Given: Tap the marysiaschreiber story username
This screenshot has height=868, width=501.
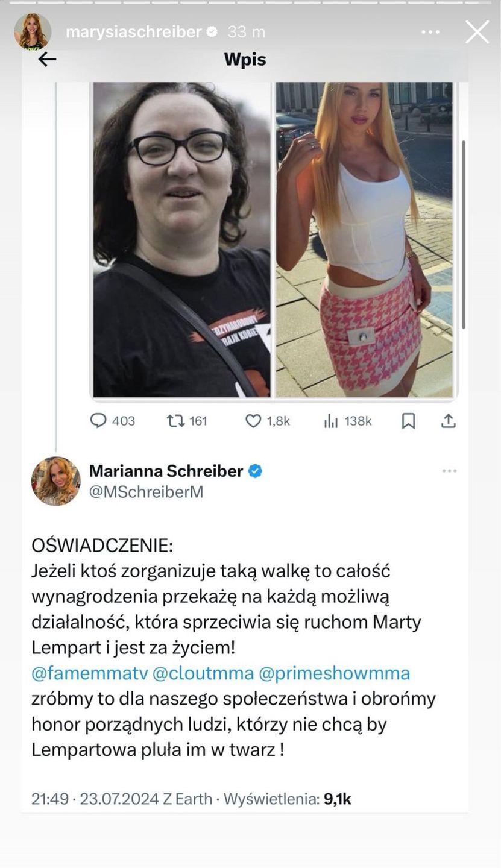Looking at the screenshot, I should 133,32.
